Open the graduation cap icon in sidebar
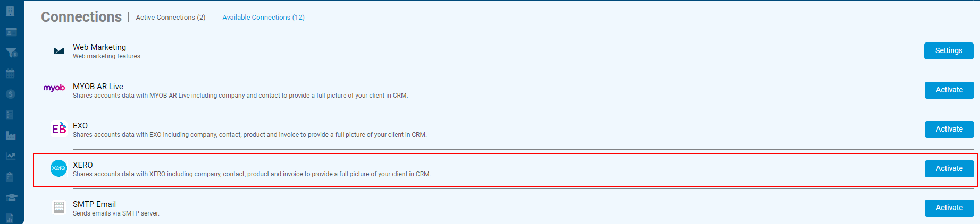This screenshot has width=980, height=224. [x=11, y=197]
